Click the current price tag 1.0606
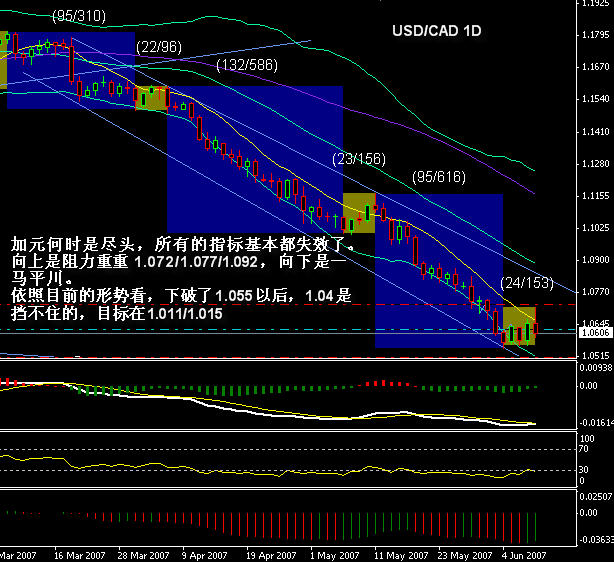Screen dimensions: 614x562 coord(595,333)
